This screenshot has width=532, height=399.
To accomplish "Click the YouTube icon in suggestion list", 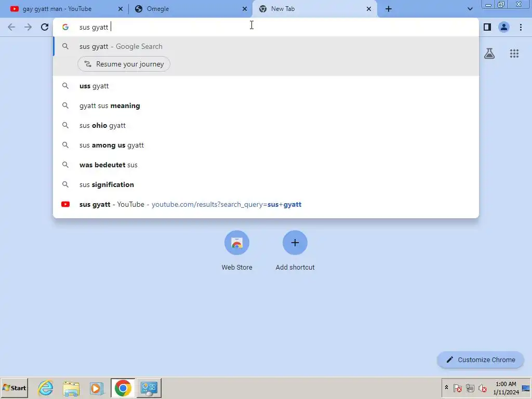I will tap(65, 204).
